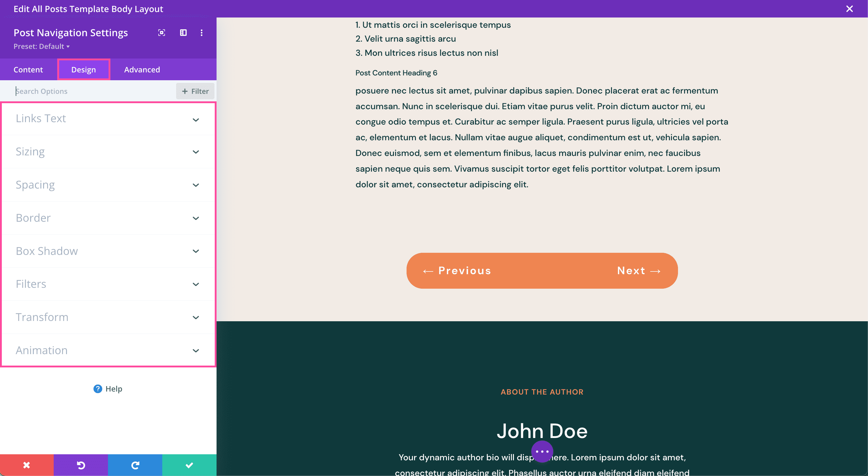Click inside the Search Options field
This screenshot has height=476, width=868.
(x=84, y=91)
